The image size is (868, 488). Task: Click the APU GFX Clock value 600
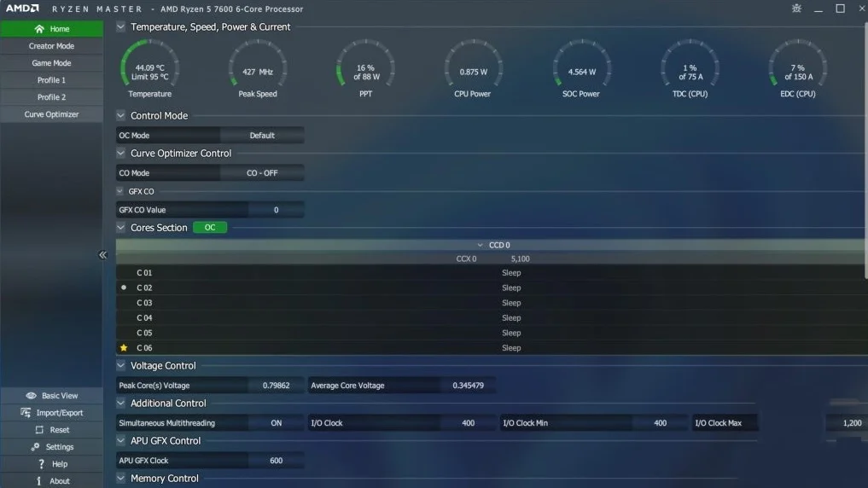coord(277,461)
